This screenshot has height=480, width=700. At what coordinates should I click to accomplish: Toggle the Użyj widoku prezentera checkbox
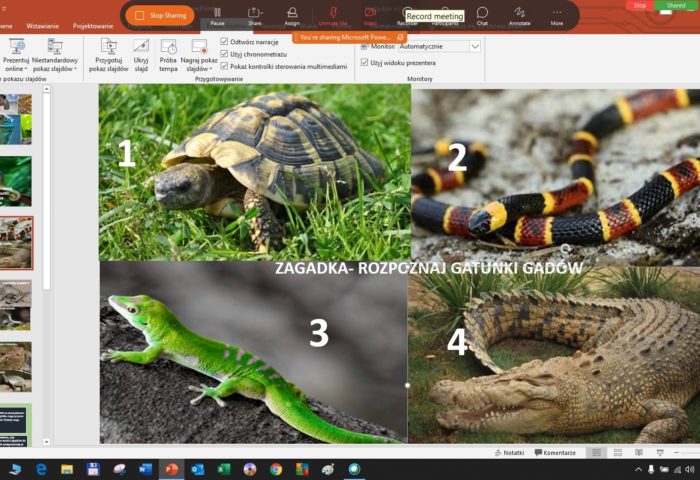(x=365, y=62)
